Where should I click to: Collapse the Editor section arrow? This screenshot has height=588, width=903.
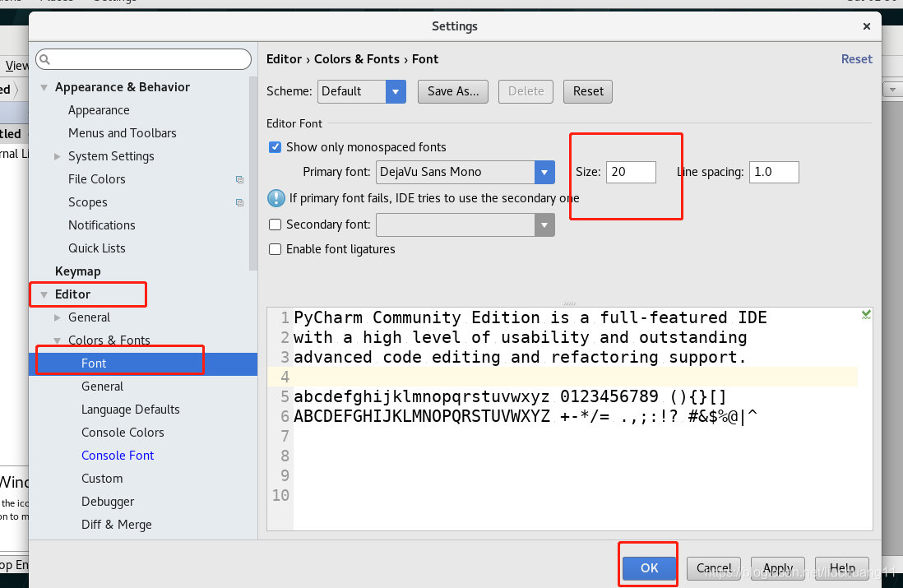pos(44,295)
